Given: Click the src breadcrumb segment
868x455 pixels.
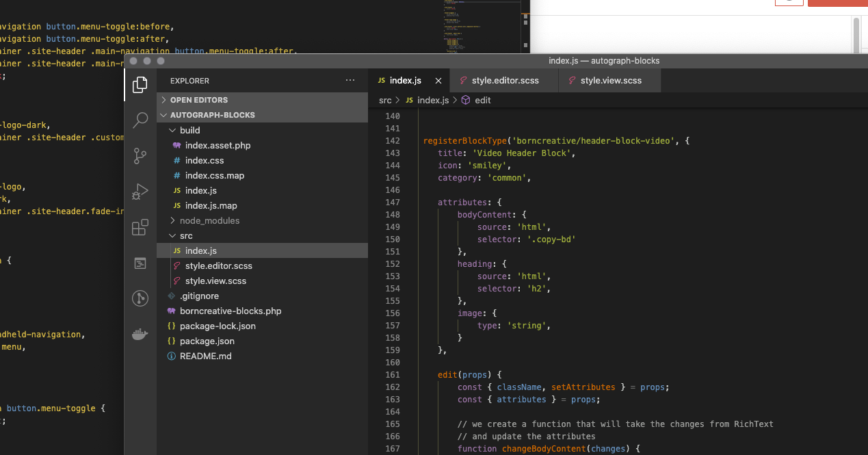Looking at the screenshot, I should pyautogui.click(x=384, y=100).
